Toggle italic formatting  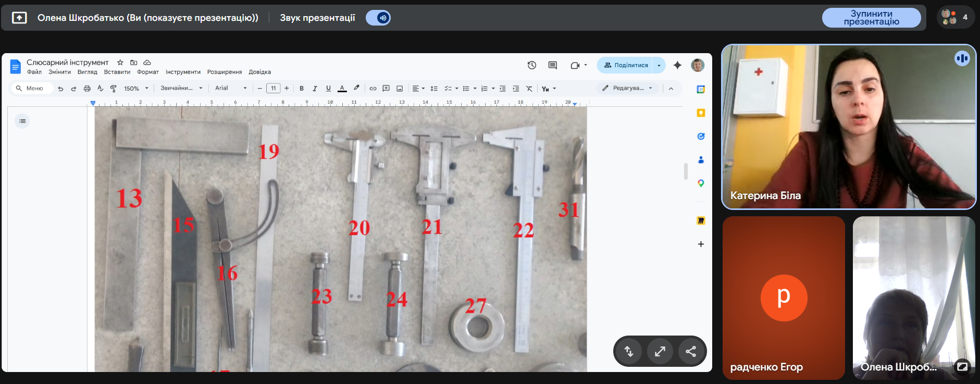click(315, 89)
